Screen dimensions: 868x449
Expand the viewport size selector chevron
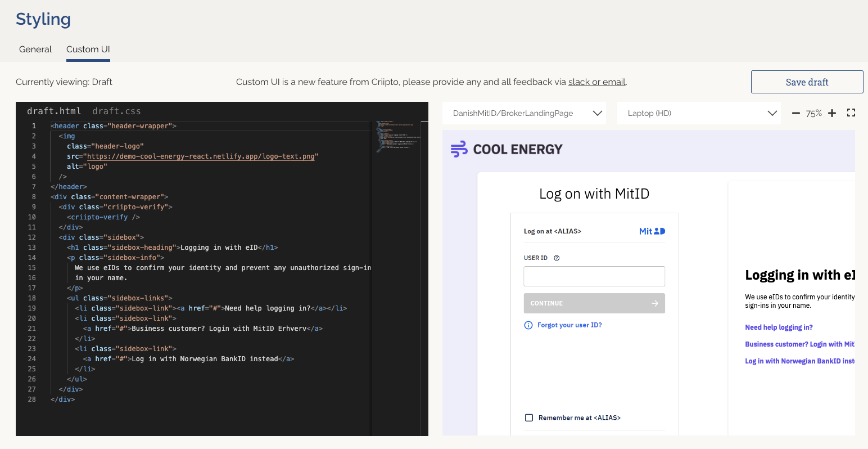(x=772, y=113)
